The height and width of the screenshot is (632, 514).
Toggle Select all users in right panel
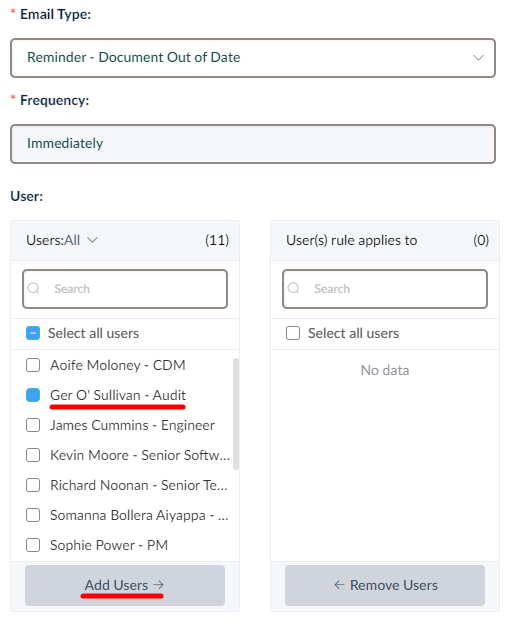(x=293, y=333)
